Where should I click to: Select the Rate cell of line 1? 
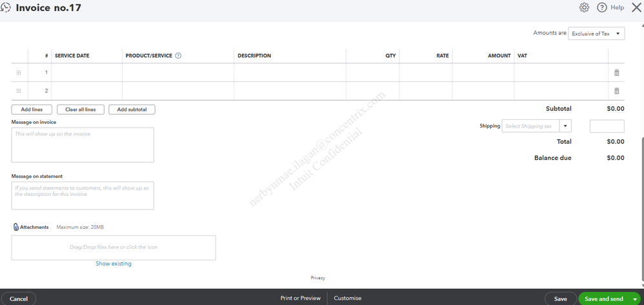click(x=426, y=73)
